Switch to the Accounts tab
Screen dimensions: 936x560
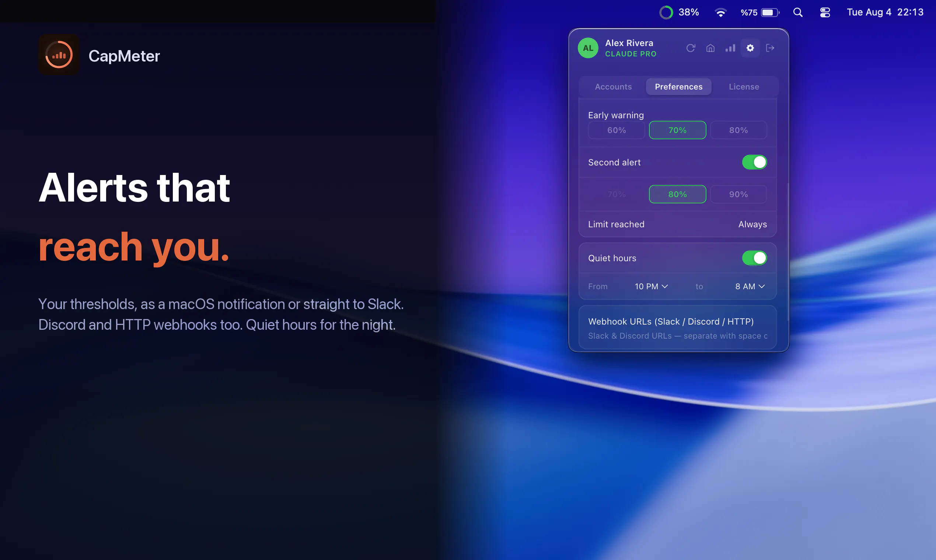pos(613,87)
